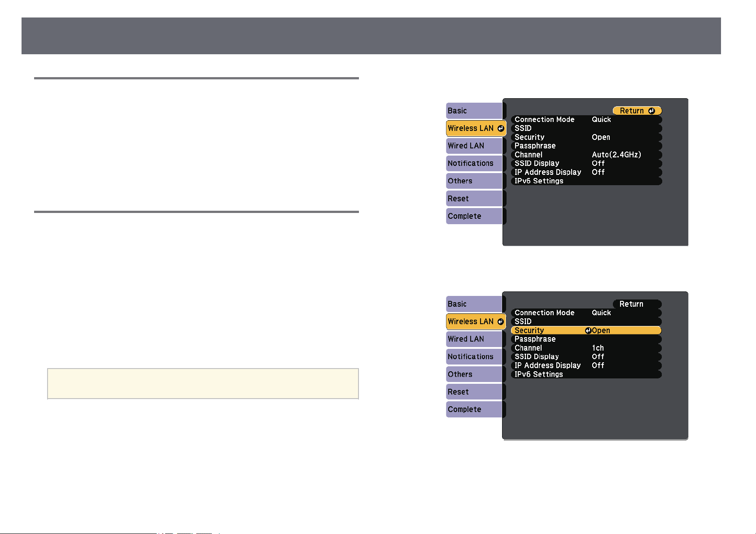
Task: Select Basic tab in menu with highlighted Security
Action: (474, 304)
